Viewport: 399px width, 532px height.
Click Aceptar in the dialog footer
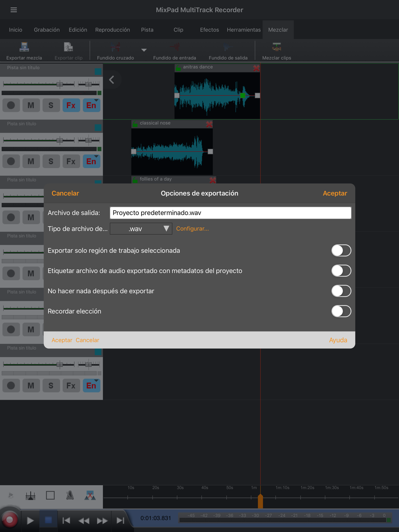coord(62,340)
